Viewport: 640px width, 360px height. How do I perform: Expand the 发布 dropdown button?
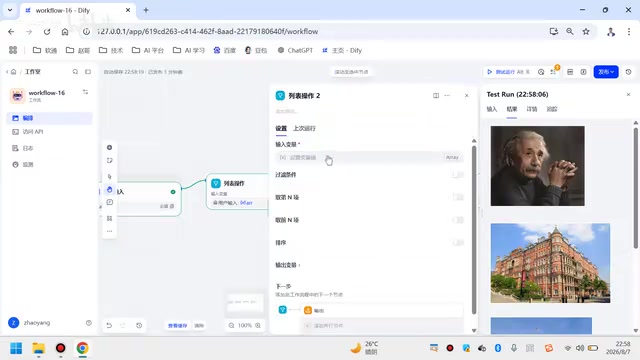(x=606, y=72)
